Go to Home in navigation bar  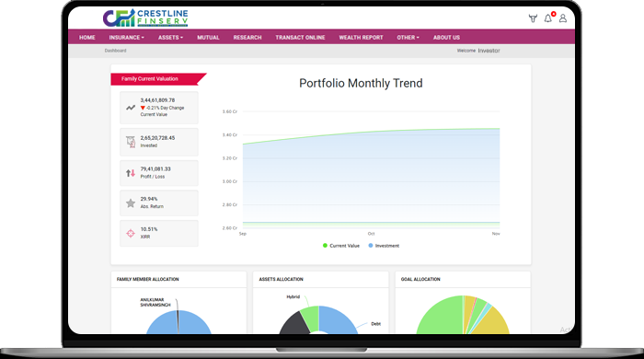coord(87,38)
